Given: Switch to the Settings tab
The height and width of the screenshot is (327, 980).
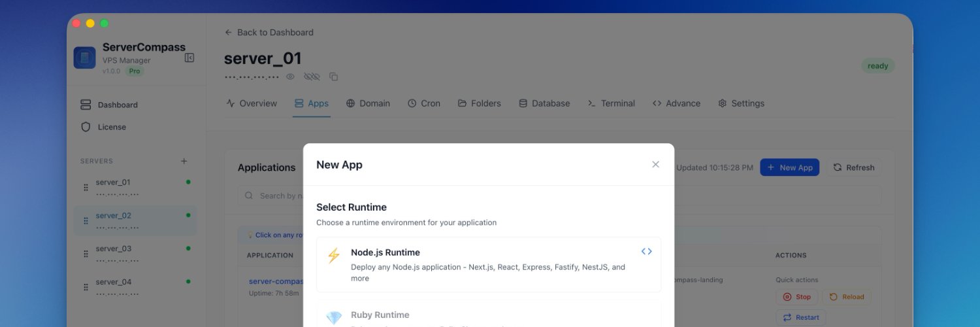Looking at the screenshot, I should [x=741, y=103].
